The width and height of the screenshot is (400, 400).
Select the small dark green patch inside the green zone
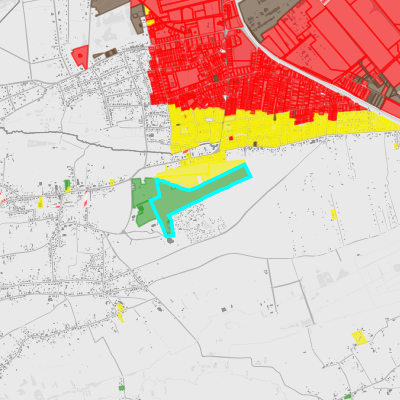[x=141, y=209]
